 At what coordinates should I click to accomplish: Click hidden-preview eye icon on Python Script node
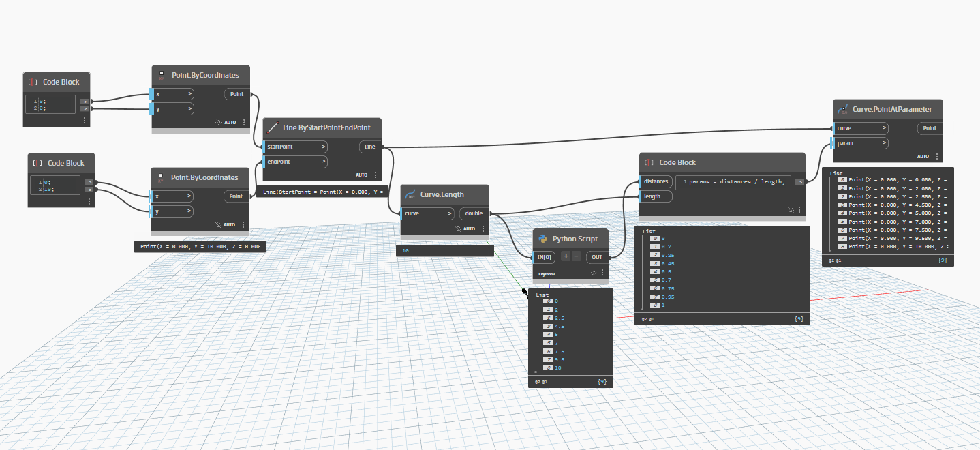pos(594,273)
